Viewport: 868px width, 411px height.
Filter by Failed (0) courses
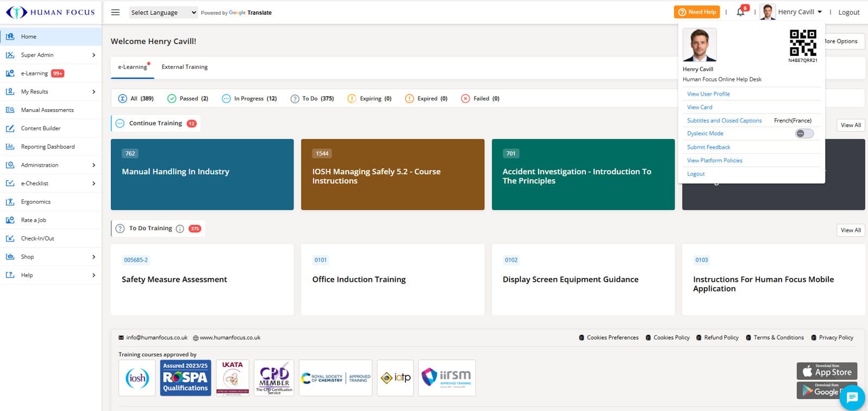tap(480, 98)
